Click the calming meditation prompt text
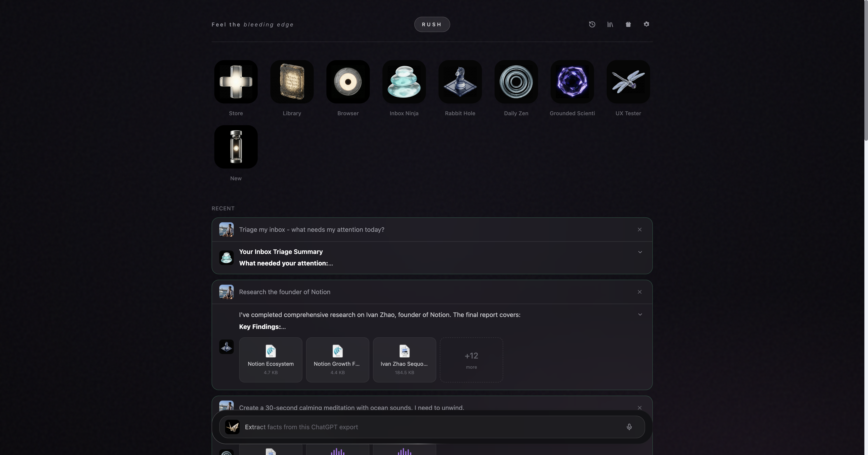Image resolution: width=868 pixels, height=455 pixels. click(351, 408)
